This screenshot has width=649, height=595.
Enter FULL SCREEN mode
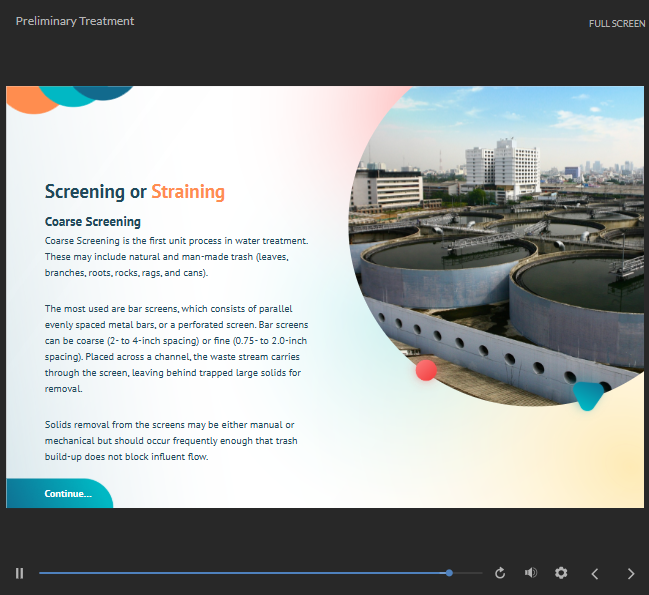[617, 23]
